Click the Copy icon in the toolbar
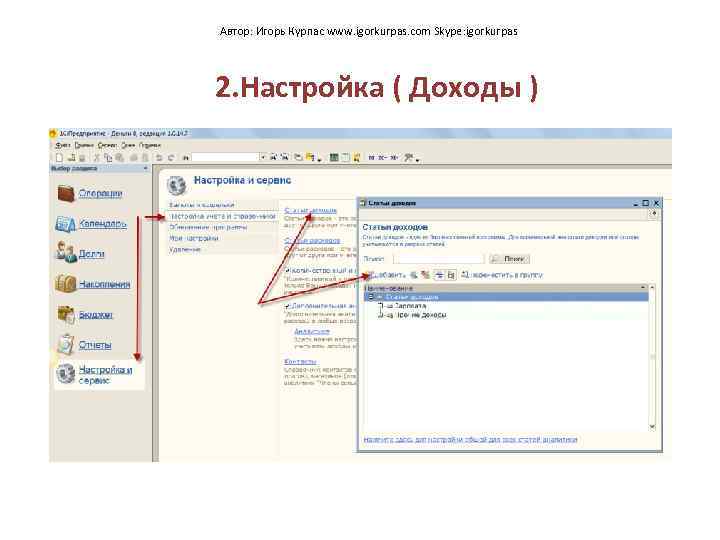Screen dimensions: 720x540 pyautogui.click(x=108, y=158)
